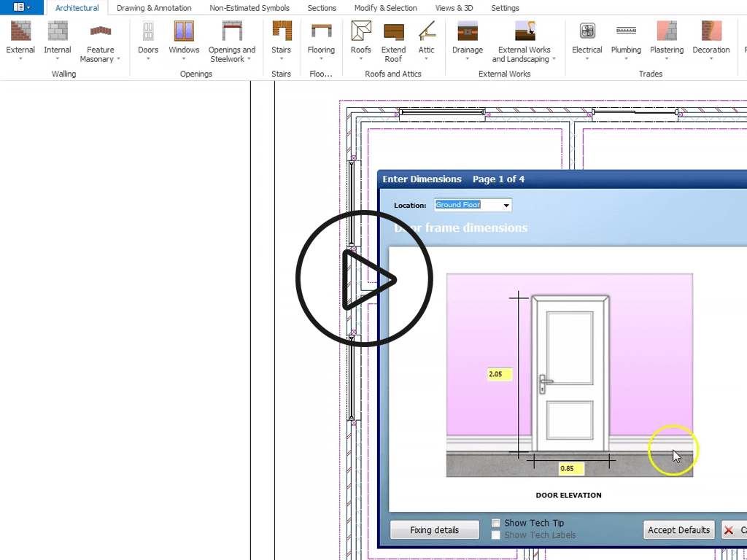The width and height of the screenshot is (747, 560).
Task: Click the Fixing details button
Action: (x=435, y=530)
